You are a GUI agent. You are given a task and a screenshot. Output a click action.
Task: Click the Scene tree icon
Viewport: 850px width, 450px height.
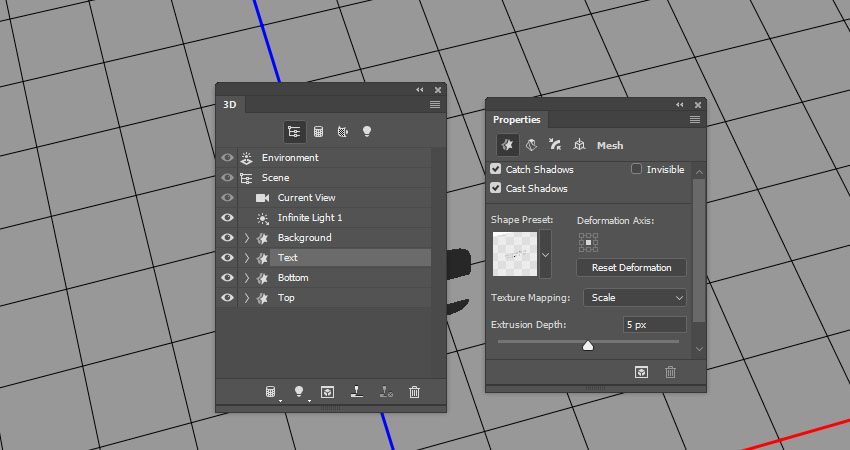click(247, 178)
